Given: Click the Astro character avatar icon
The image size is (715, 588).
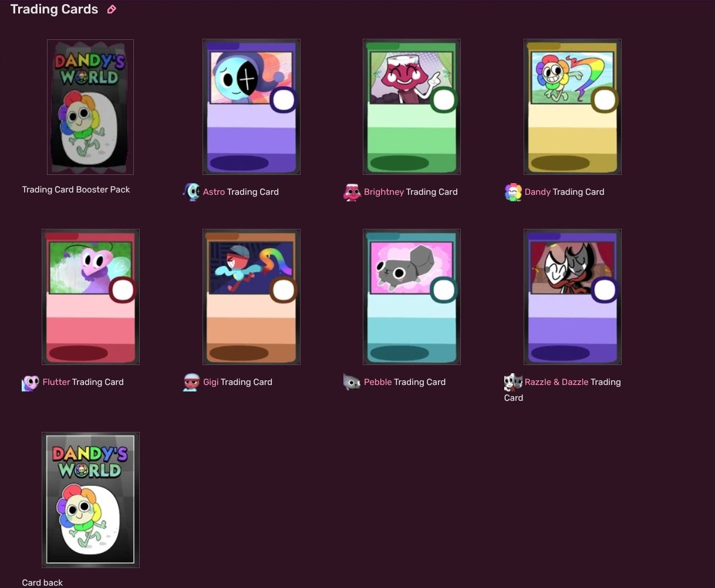Looking at the screenshot, I should [x=191, y=192].
